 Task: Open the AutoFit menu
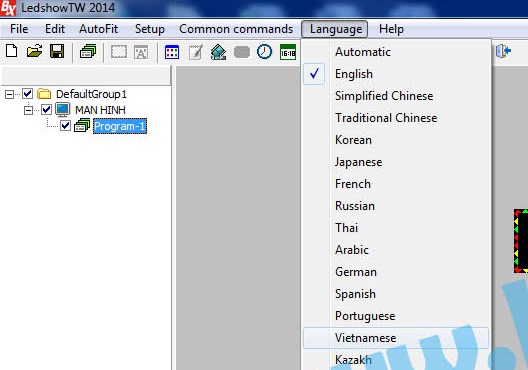99,29
